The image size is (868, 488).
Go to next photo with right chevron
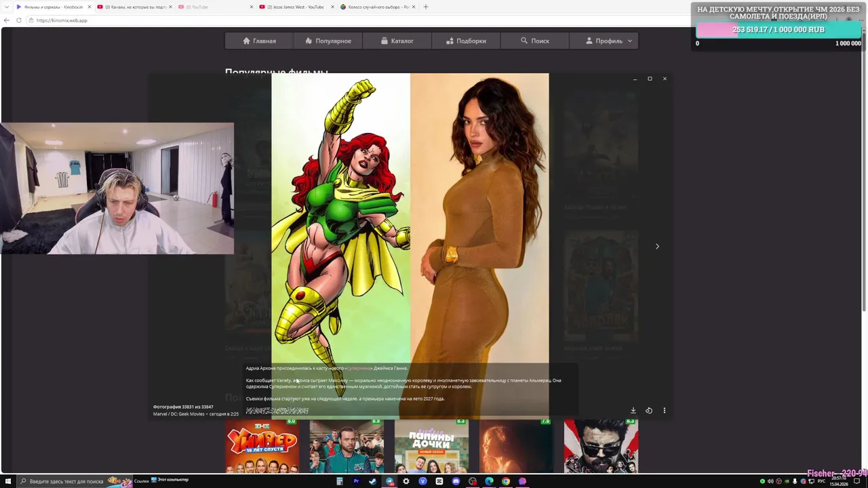[657, 246]
